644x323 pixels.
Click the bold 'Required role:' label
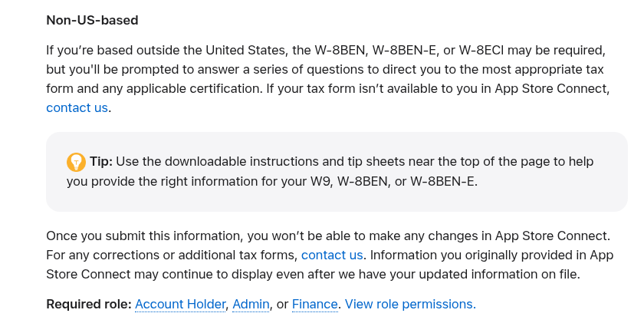pos(89,304)
